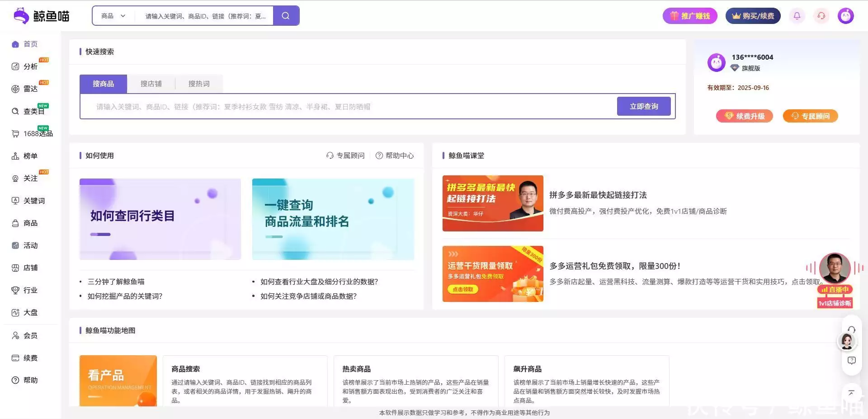
Task: Click the 鲸鱼喵 logo
Action: [x=42, y=16]
